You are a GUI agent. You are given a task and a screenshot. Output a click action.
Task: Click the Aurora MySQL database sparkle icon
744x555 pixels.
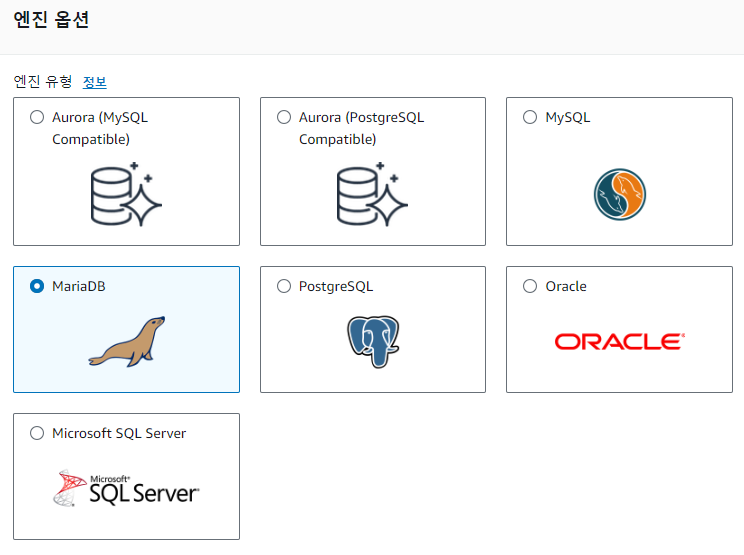pyautogui.click(x=126, y=194)
